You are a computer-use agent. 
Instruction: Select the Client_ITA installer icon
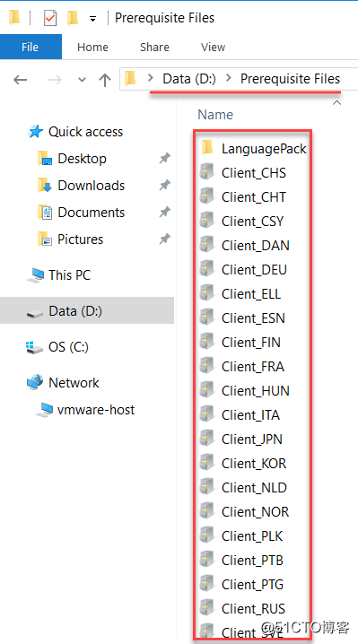tap(207, 414)
